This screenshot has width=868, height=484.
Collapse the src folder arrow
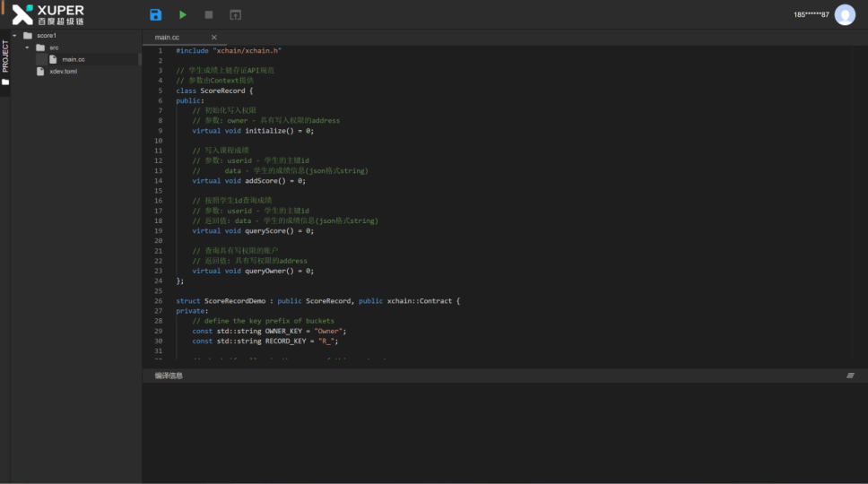28,47
